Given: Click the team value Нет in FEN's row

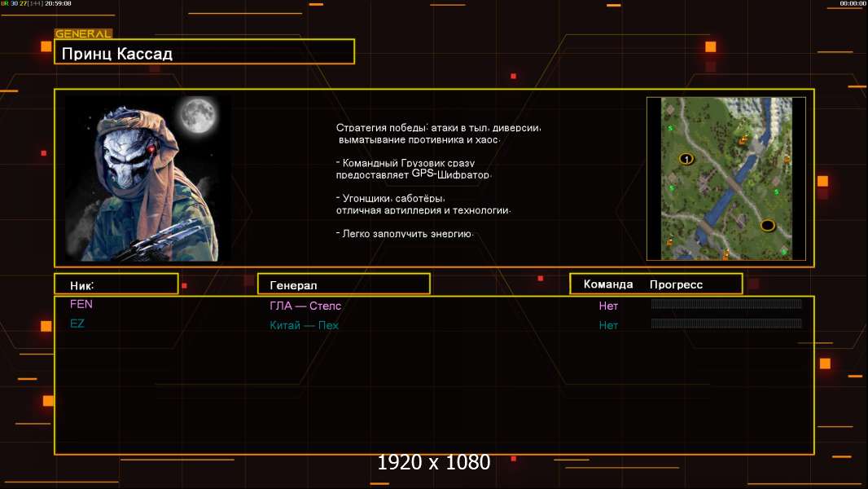Looking at the screenshot, I should coord(607,306).
